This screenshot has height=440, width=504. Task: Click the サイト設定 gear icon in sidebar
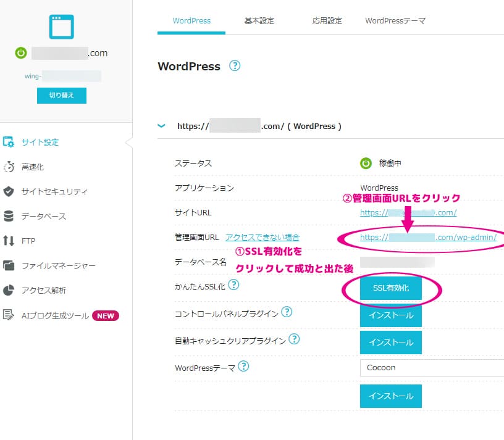[x=9, y=142]
